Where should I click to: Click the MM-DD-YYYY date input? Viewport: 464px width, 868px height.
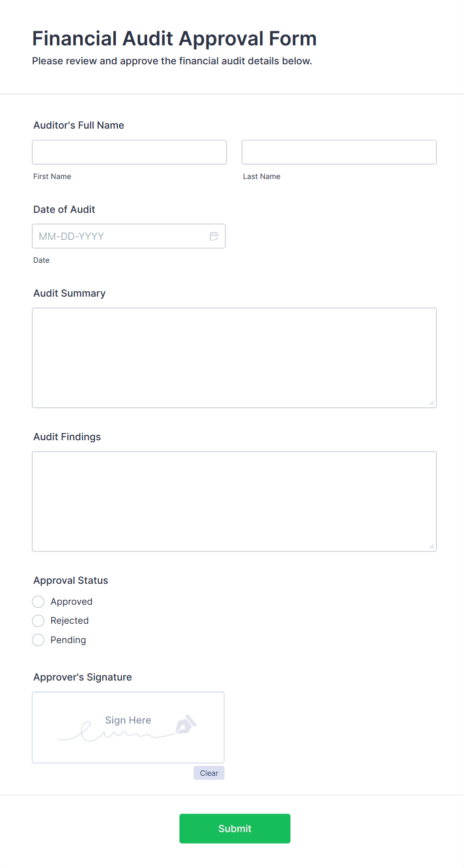pyautogui.click(x=120, y=236)
